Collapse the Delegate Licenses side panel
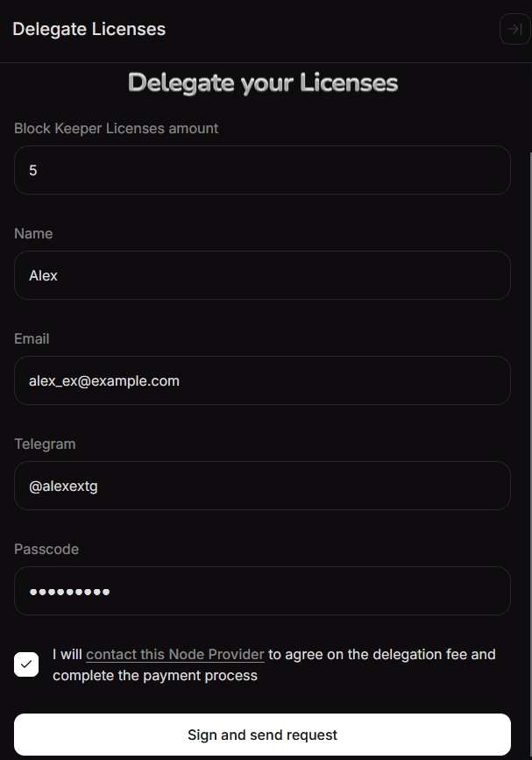This screenshot has width=532, height=760. [514, 29]
